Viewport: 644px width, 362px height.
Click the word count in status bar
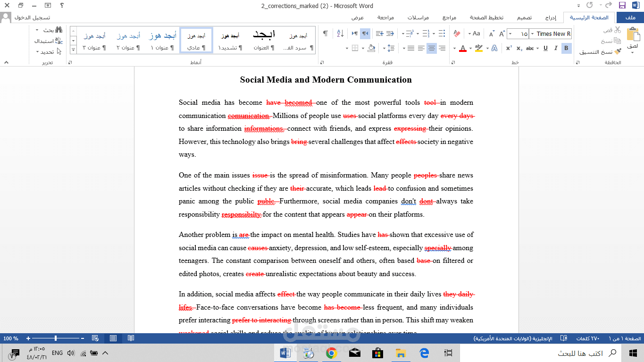(588, 338)
